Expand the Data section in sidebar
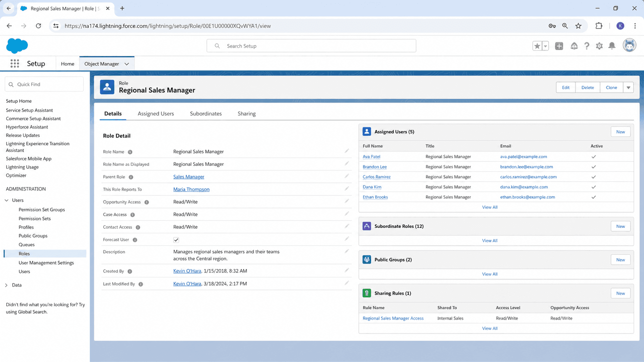Image resolution: width=644 pixels, height=362 pixels. 7,285
